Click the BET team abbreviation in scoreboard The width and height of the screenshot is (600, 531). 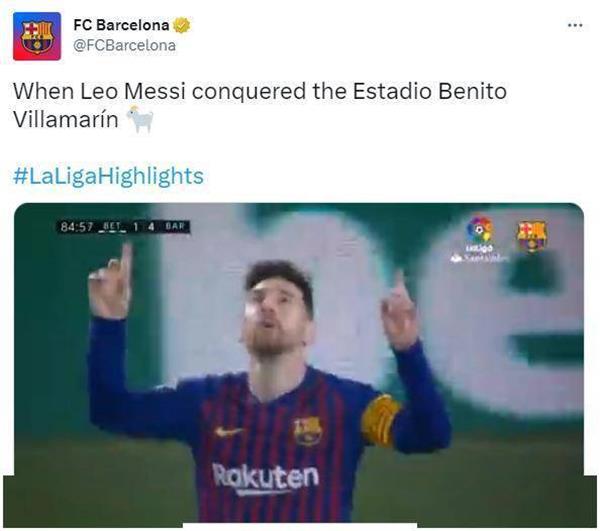[x=111, y=226]
